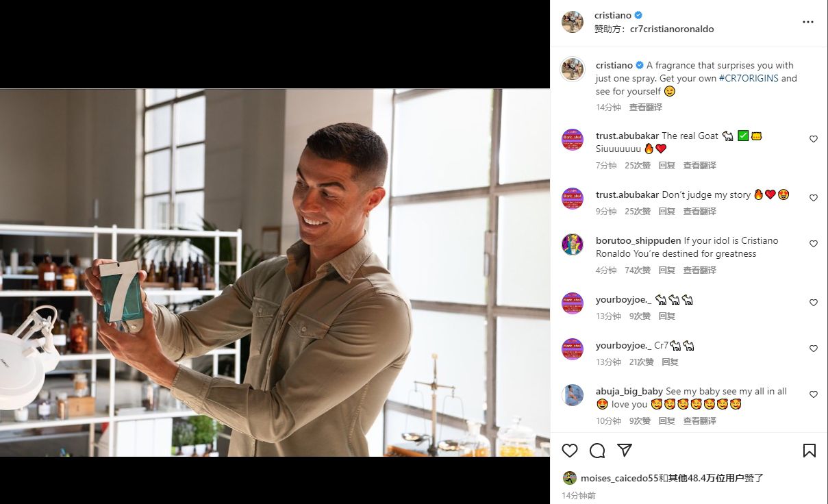Like abuja_big_baby's comment

point(814,394)
